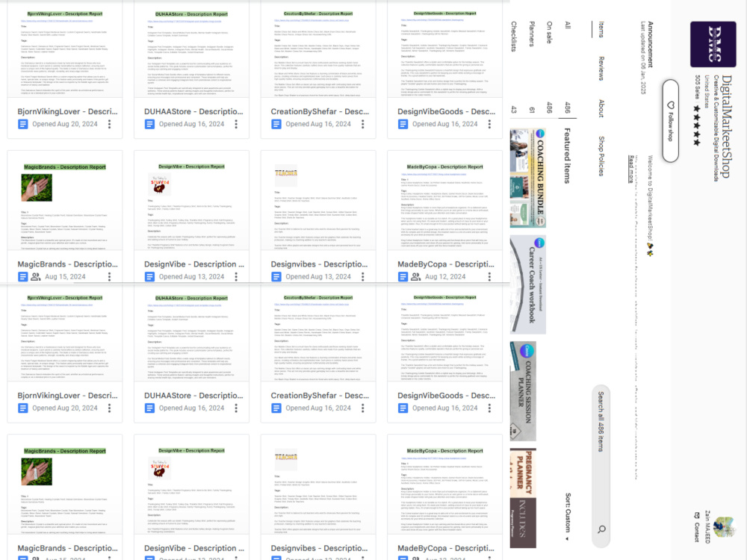
Task: Click Canva badge on Coaching Bundle image
Action: click(540, 134)
